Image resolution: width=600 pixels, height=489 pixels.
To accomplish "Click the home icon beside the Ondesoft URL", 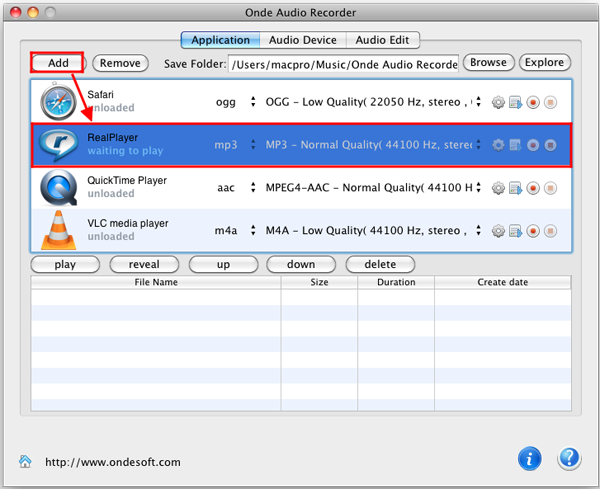I will point(25,462).
